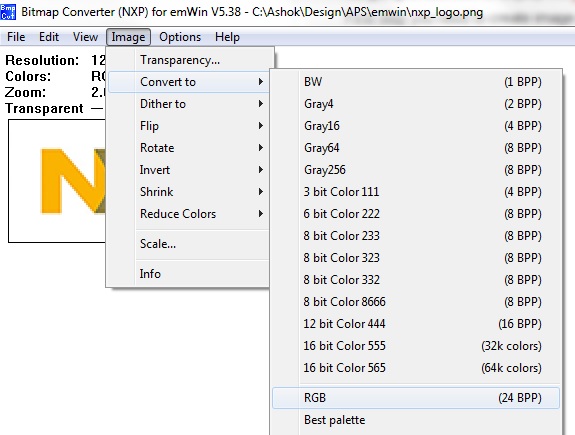Convert image to BW 1 BPP
Image resolution: width=575 pixels, height=435 pixels.
click(416, 82)
